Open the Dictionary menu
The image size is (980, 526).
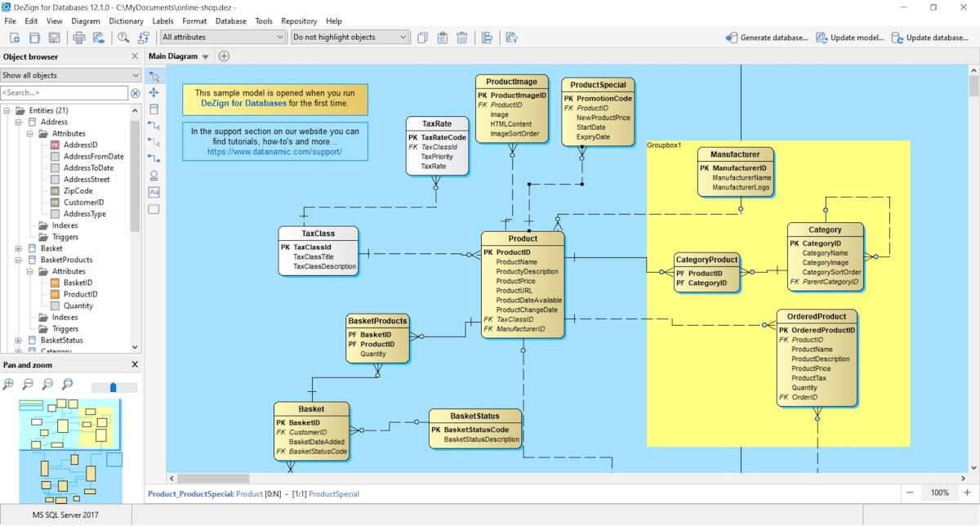pos(126,21)
